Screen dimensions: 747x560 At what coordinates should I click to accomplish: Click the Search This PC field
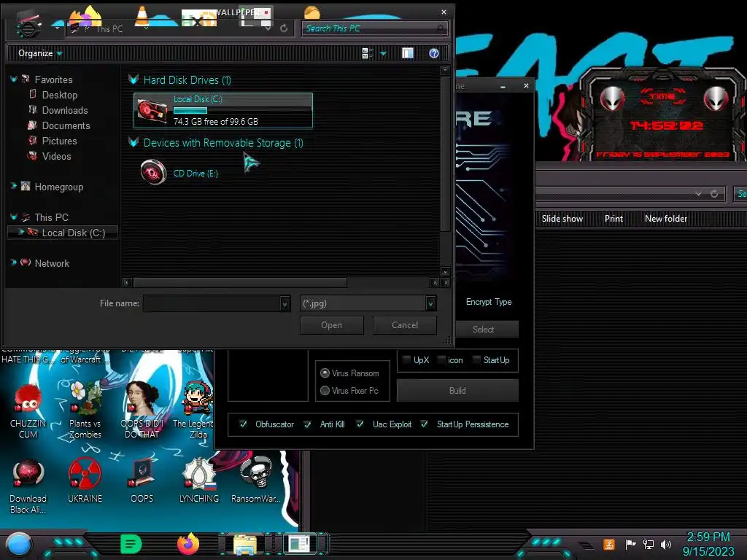click(375, 28)
